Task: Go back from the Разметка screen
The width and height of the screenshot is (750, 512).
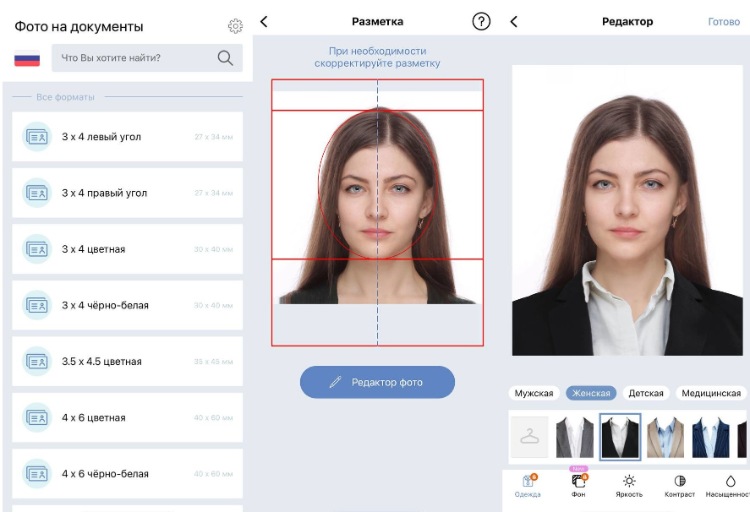Action: (264, 21)
